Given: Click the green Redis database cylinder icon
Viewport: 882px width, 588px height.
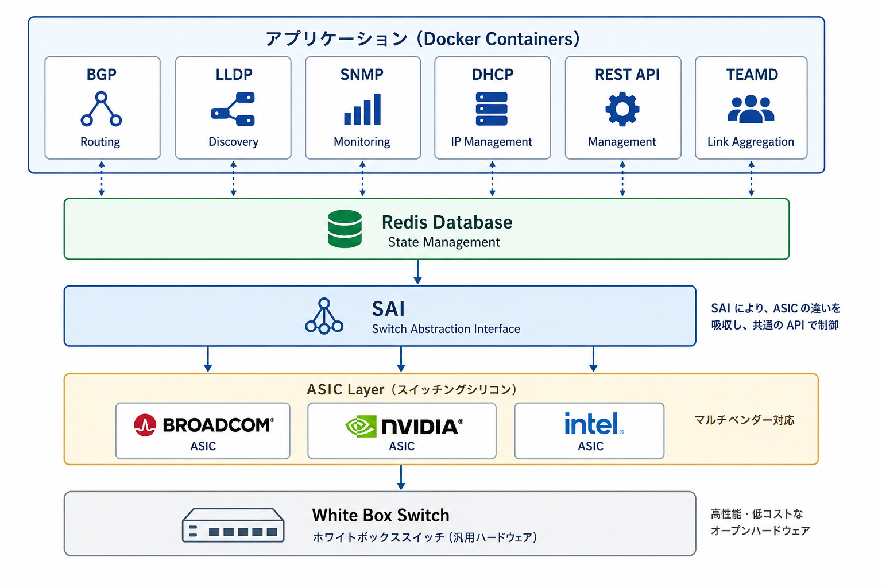Looking at the screenshot, I should [x=345, y=229].
